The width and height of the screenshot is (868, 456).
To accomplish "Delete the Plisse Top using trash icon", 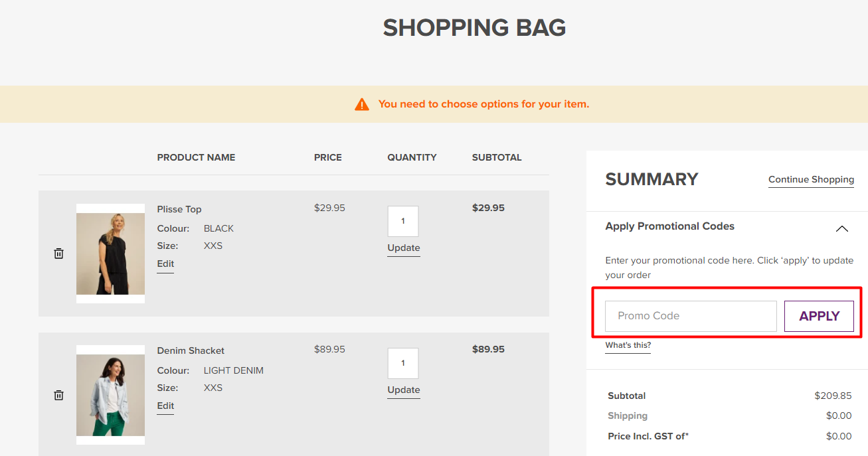I will pos(58,253).
